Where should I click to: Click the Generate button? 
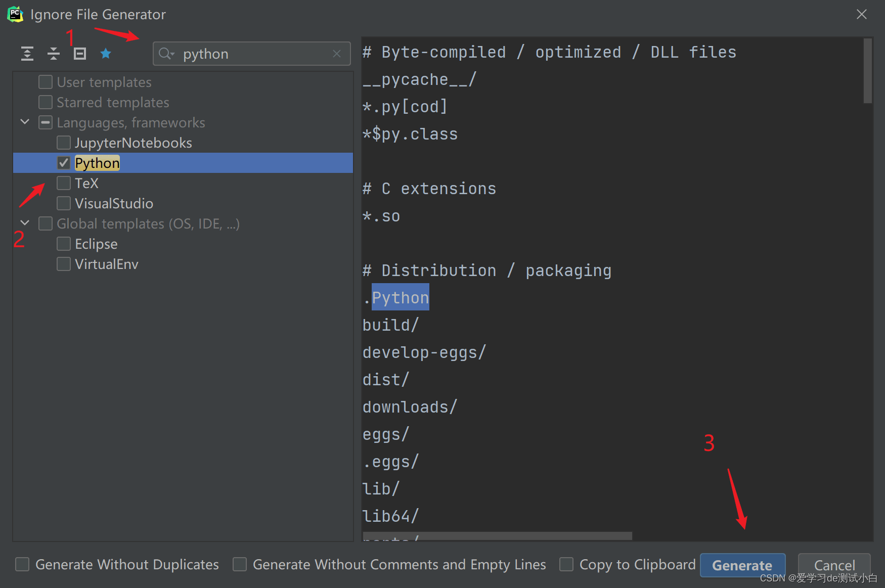point(742,565)
